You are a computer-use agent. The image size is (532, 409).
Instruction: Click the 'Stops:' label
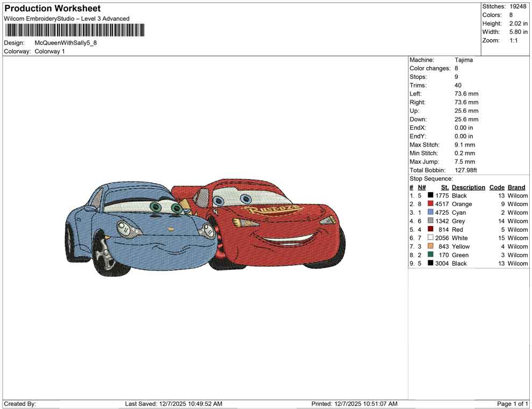point(418,77)
